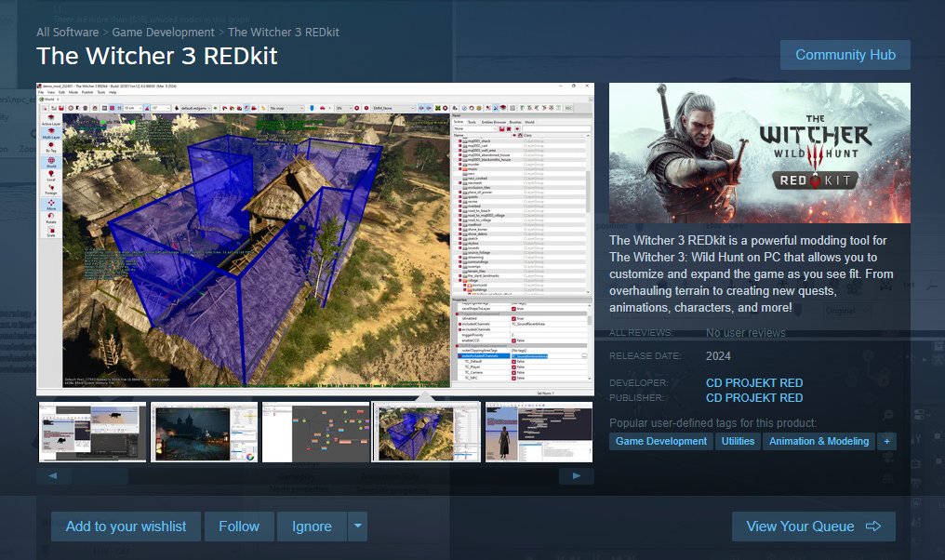Open dropdown arrow beside Ignore
945x560 pixels.
[358, 527]
